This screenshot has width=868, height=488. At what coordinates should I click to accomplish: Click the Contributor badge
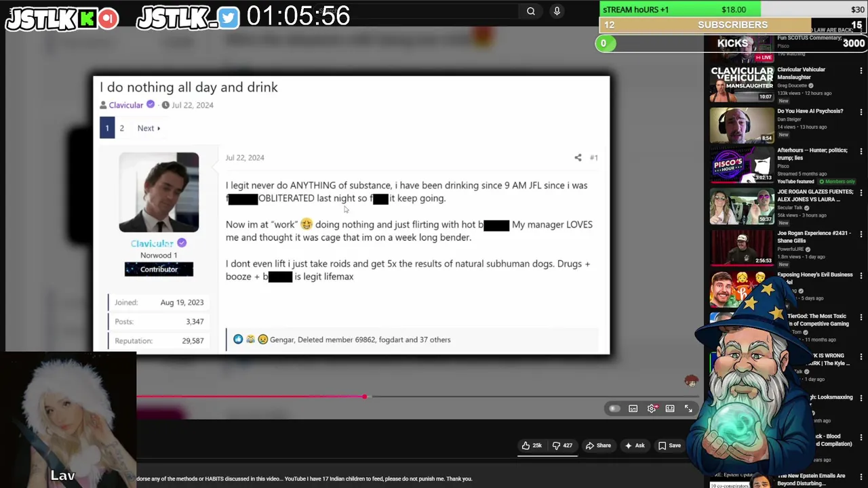tap(159, 269)
